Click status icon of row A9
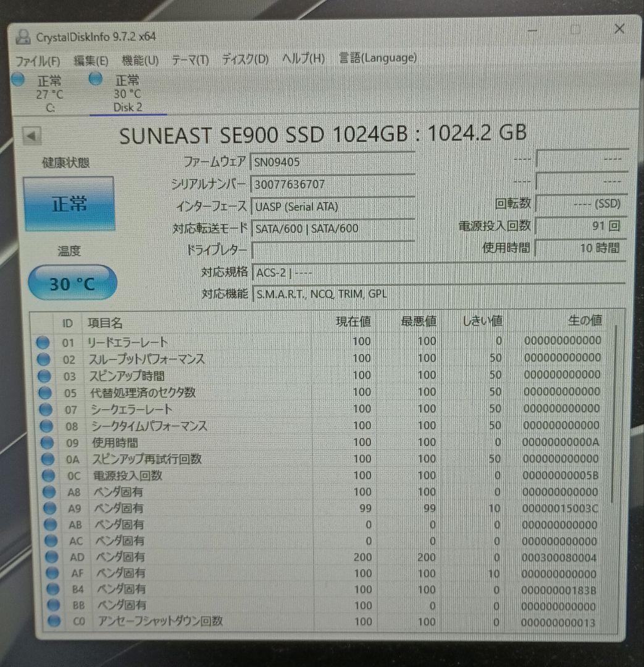 tap(50, 508)
